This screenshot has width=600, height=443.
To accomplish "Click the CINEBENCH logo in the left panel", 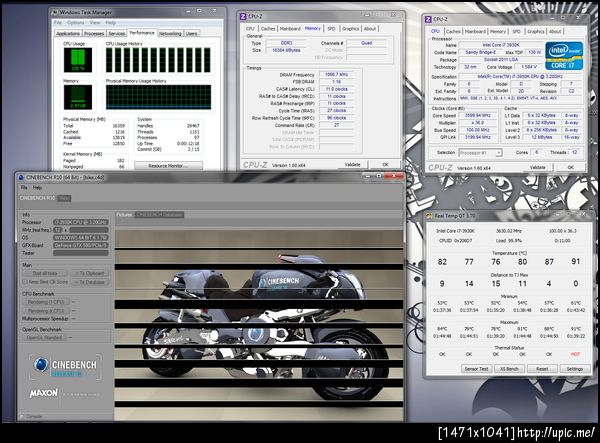I will [x=65, y=366].
